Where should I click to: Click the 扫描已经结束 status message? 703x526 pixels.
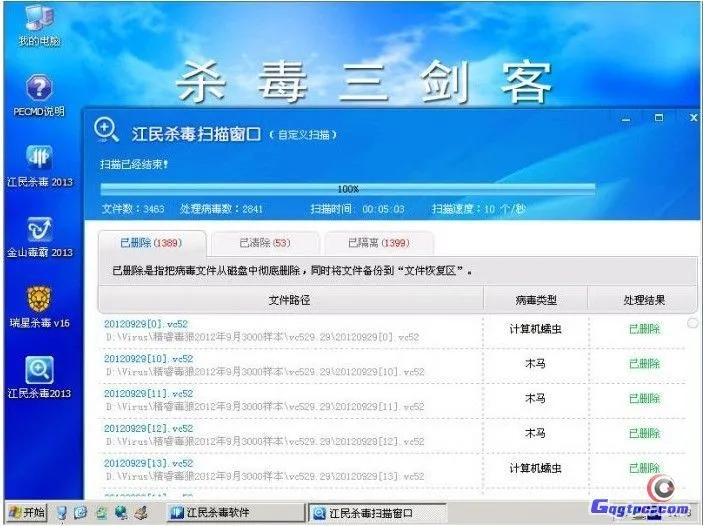click(134, 165)
